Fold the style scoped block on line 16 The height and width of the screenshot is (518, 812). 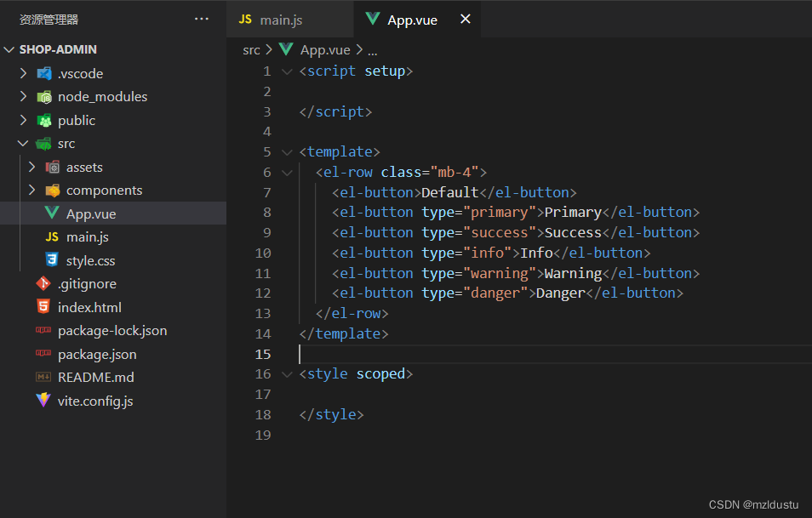click(x=287, y=374)
